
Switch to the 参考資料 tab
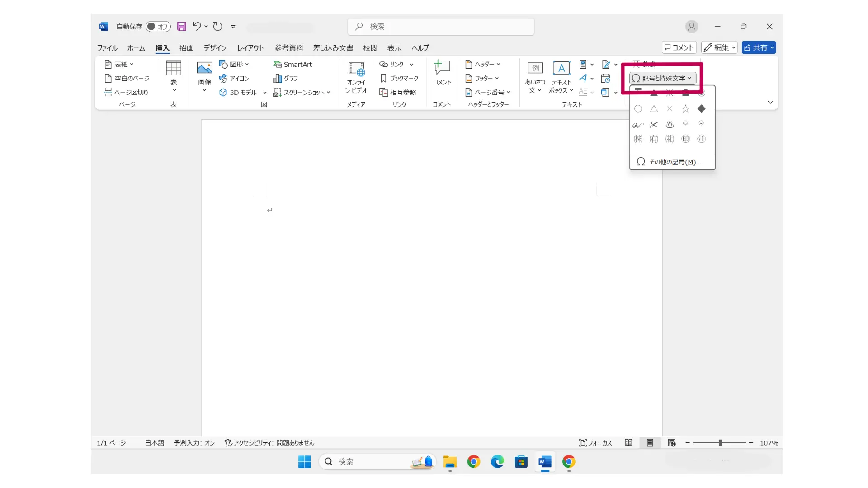(289, 48)
